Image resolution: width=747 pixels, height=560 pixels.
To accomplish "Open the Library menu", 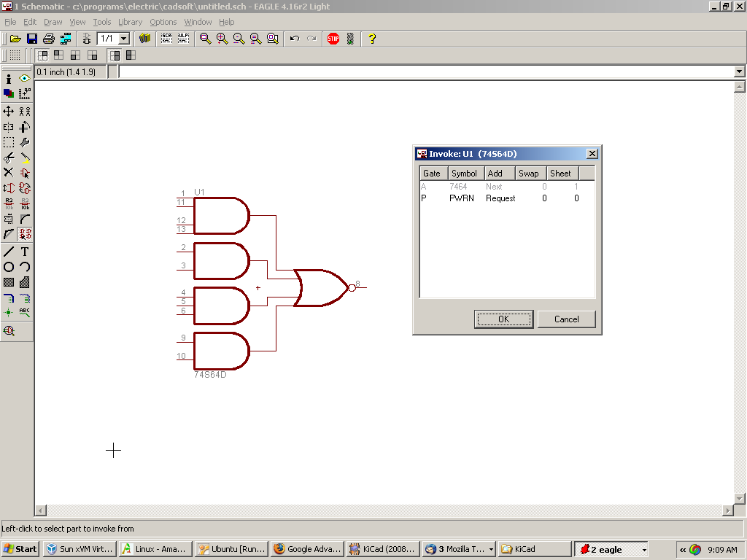I will 130,22.
